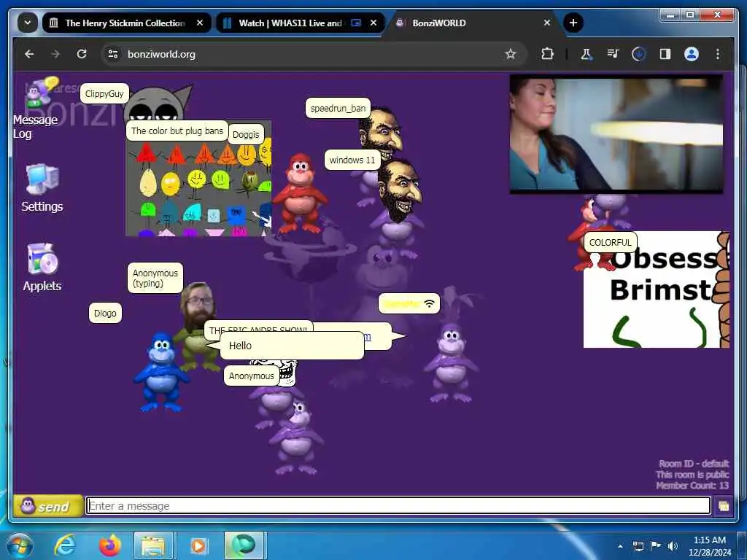747x560 pixels.
Task: Toggle the browser side panel
Action: (665, 54)
